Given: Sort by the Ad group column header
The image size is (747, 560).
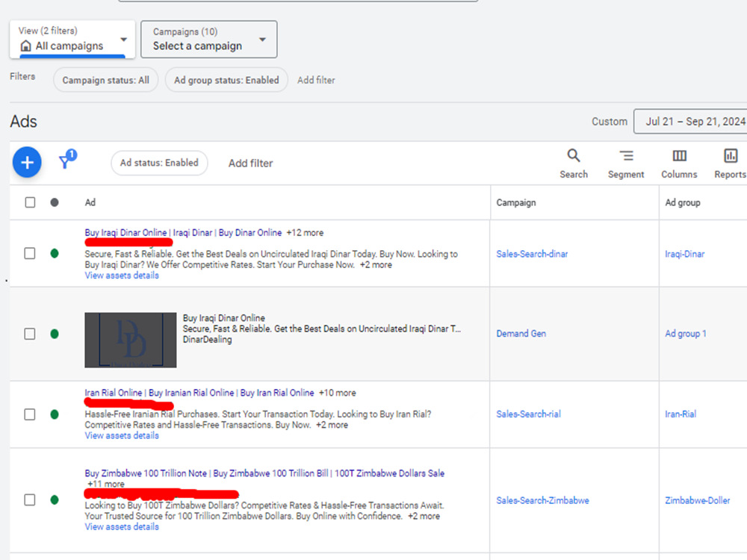Looking at the screenshot, I should (x=683, y=202).
